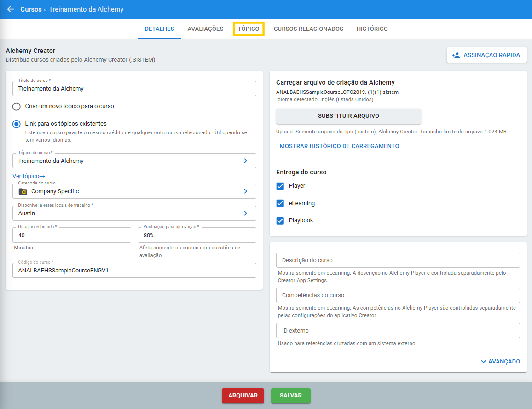532x409 pixels.
Task: Disable the Playbook checkbox
Action: [280, 220]
